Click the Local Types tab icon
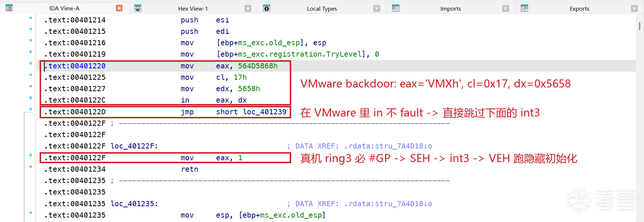 coord(267,8)
